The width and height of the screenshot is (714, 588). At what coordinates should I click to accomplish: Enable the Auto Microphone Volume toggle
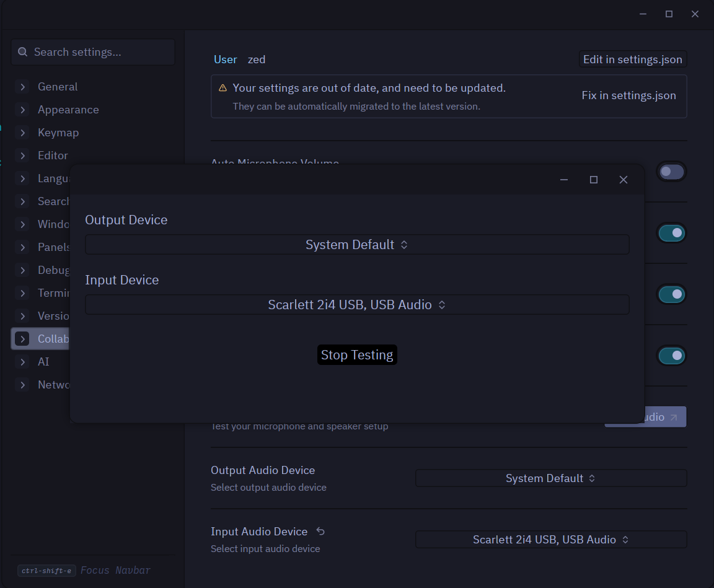[671, 171]
